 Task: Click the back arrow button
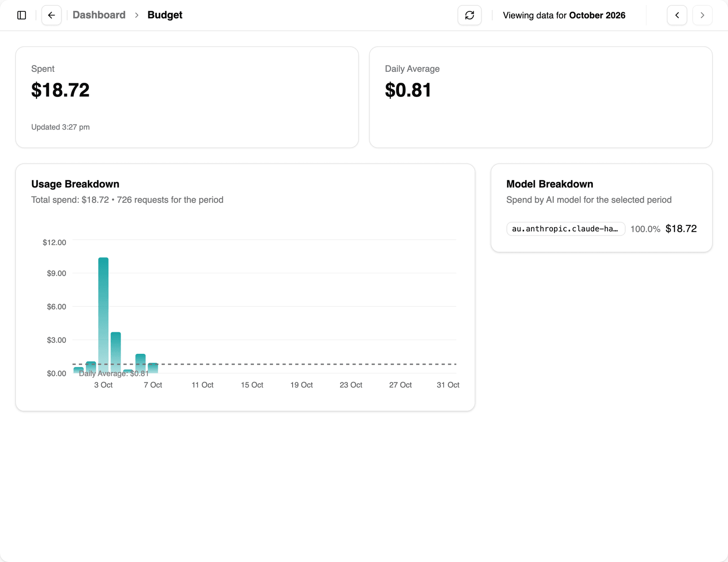51,15
